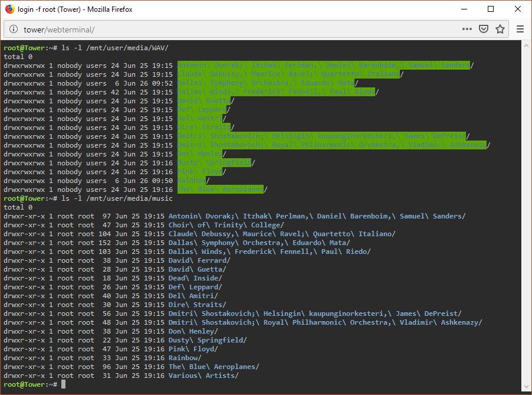Click 'David\ Ferrard/' in music listing
Viewport: 532px width, 395px height.
(199, 260)
